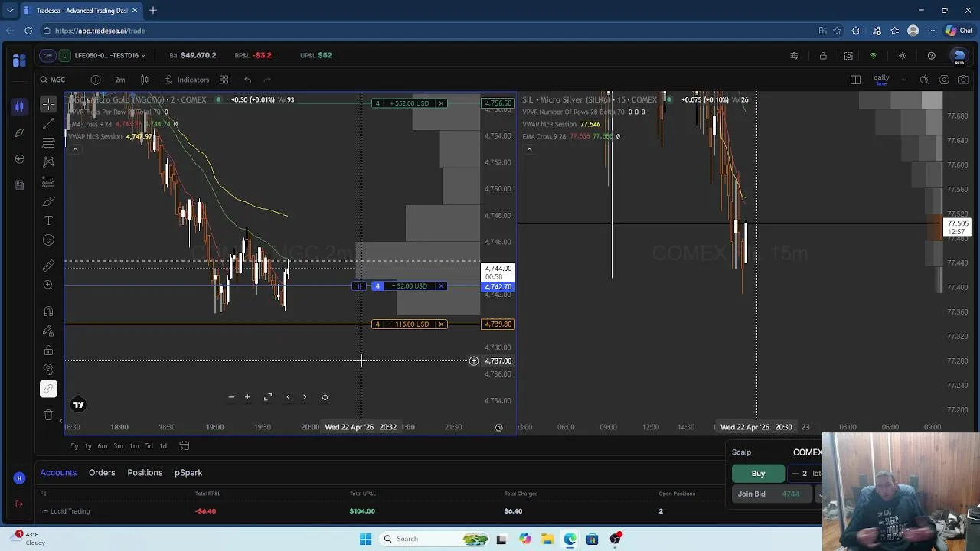Open the candlestick chart view in sidebar

pyautogui.click(x=19, y=106)
